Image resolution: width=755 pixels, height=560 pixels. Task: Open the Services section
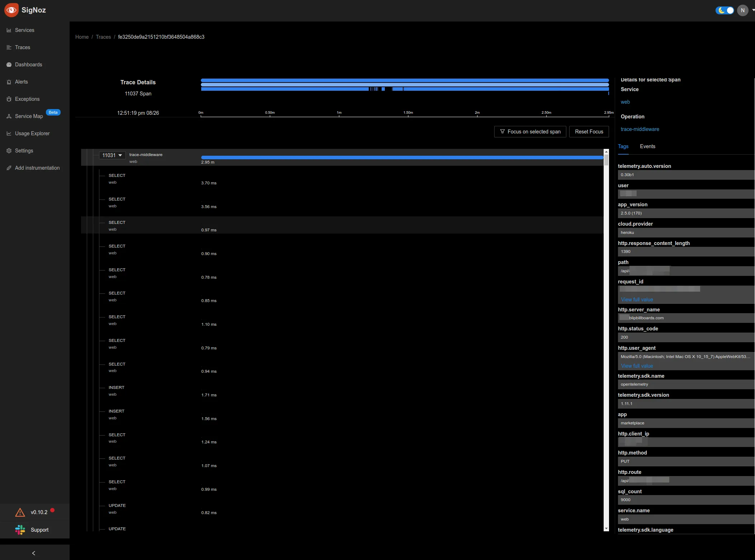[x=25, y=30]
